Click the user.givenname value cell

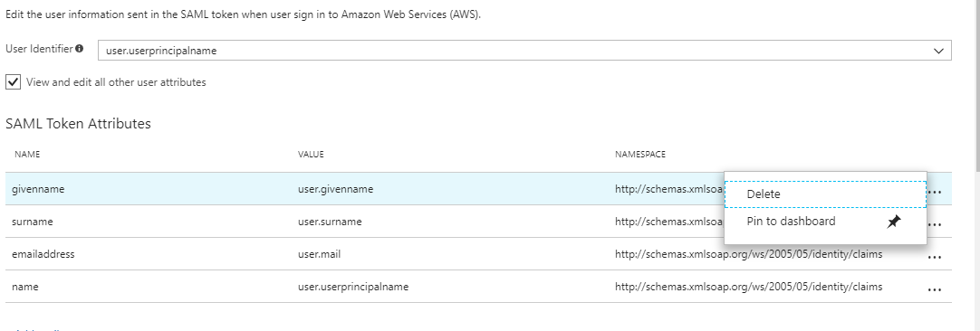(336, 189)
